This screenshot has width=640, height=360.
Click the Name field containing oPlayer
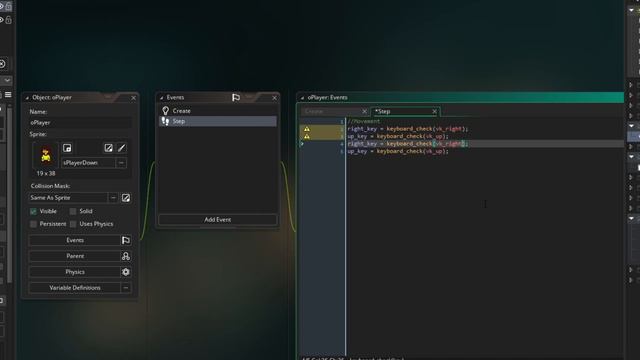(80, 122)
